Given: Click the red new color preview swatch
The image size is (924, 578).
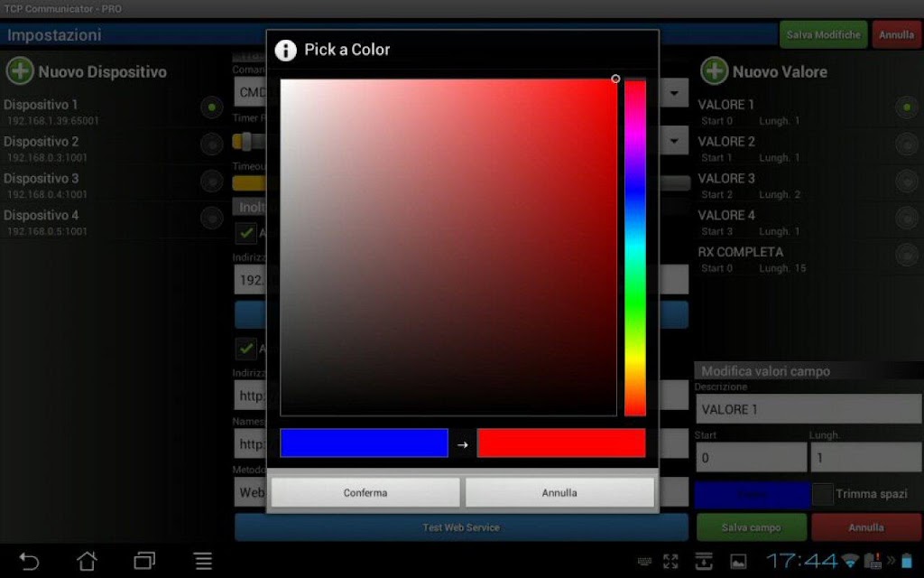Looking at the screenshot, I should click(561, 443).
